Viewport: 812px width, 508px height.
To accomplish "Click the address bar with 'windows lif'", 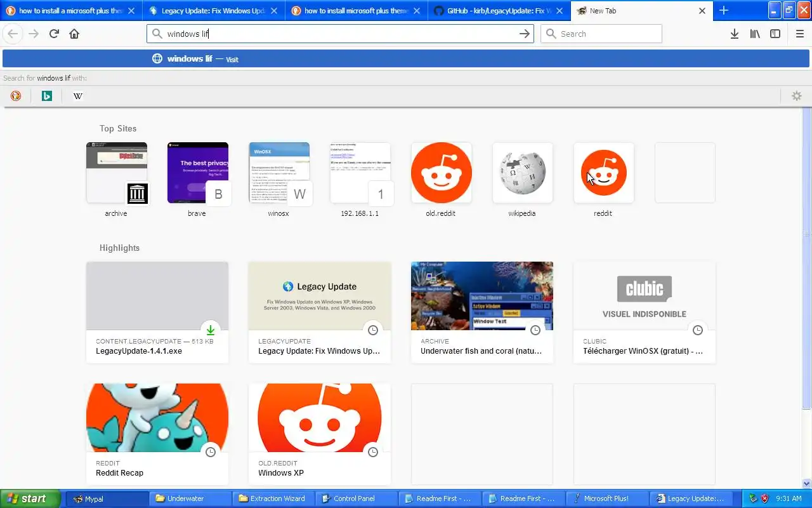I will click(340, 34).
